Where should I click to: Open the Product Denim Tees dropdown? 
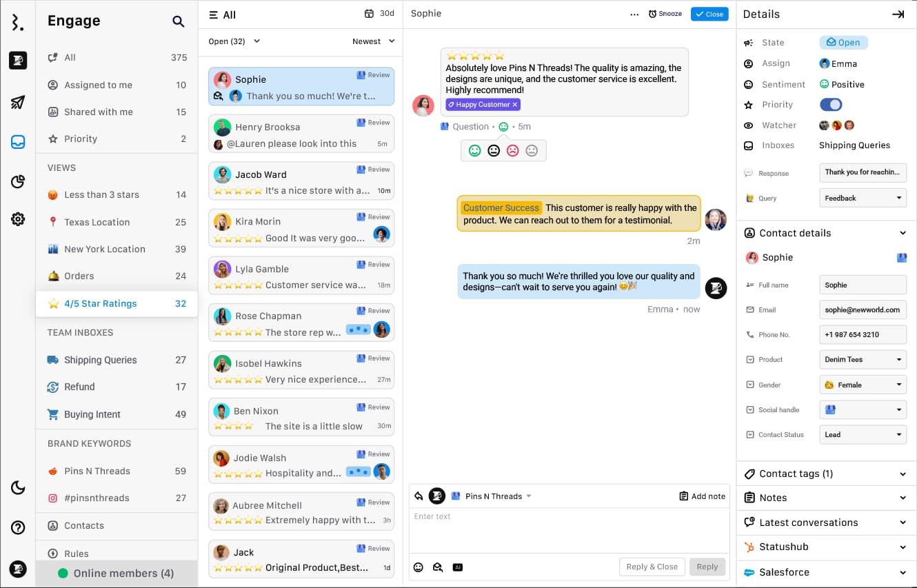tap(863, 360)
